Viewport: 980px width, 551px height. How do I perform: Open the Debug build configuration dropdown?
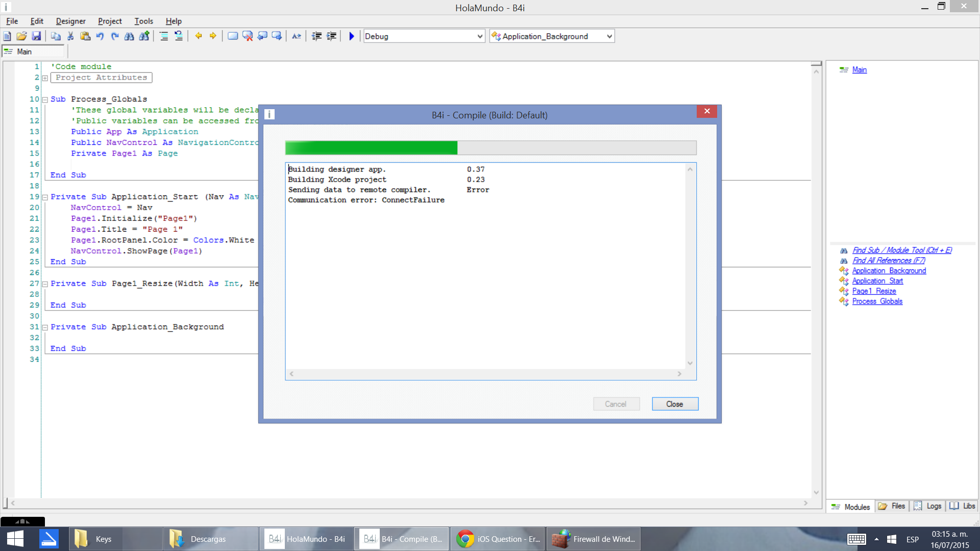click(x=479, y=36)
